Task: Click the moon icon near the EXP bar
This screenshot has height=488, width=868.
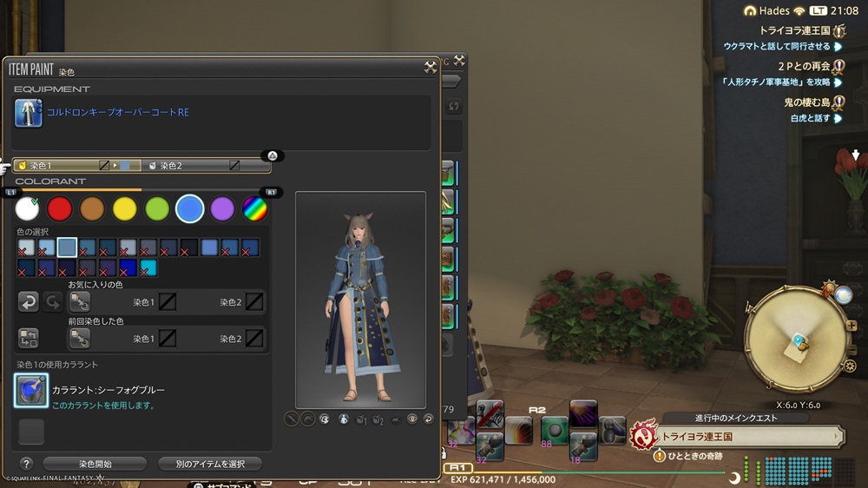Action: click(x=734, y=478)
